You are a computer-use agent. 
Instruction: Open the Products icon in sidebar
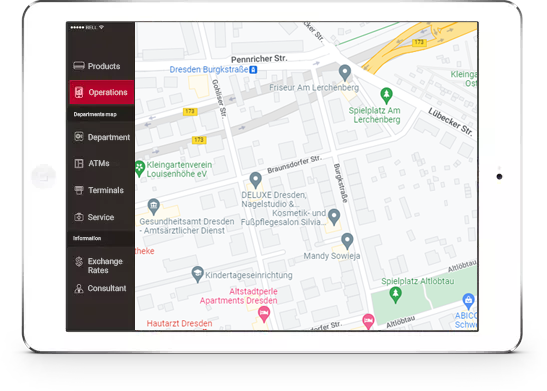pos(79,66)
